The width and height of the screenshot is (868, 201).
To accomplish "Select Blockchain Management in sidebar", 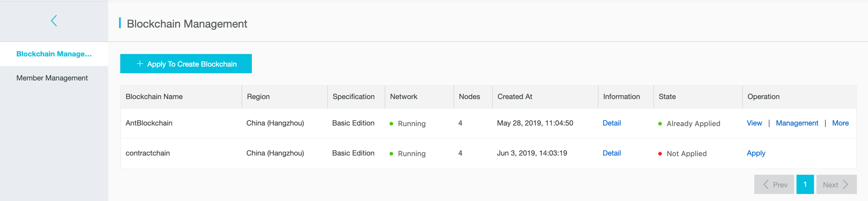I will [54, 54].
